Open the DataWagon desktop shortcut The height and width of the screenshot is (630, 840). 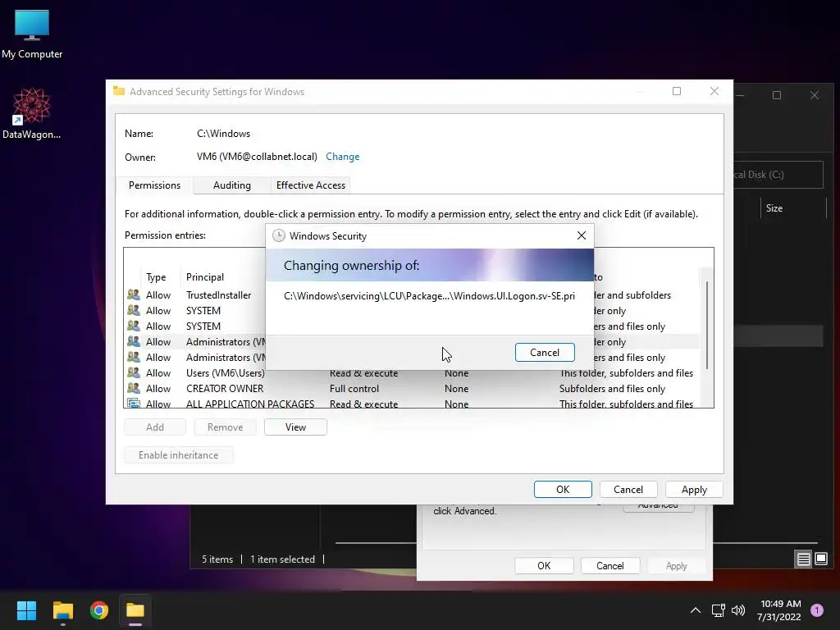32,113
